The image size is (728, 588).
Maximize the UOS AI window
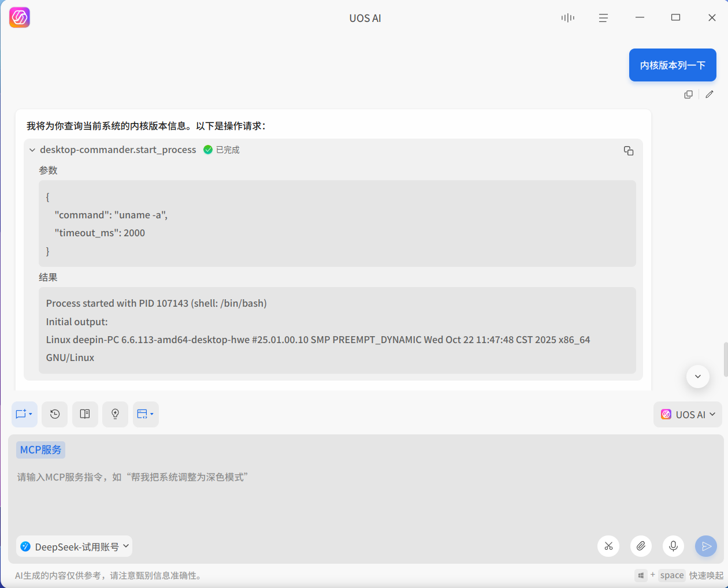(675, 18)
